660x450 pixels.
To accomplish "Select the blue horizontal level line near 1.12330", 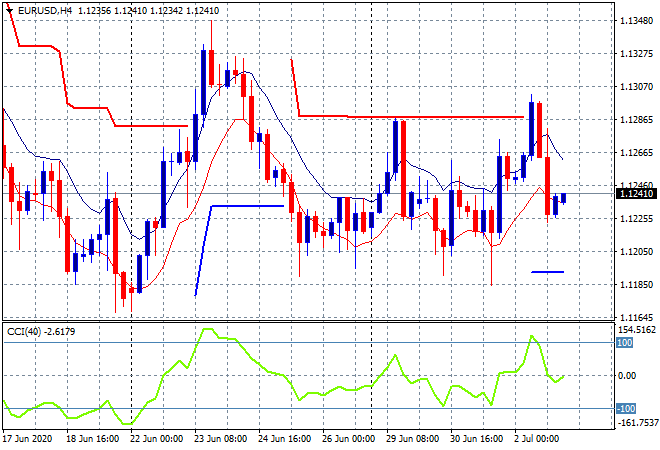I will (248, 206).
